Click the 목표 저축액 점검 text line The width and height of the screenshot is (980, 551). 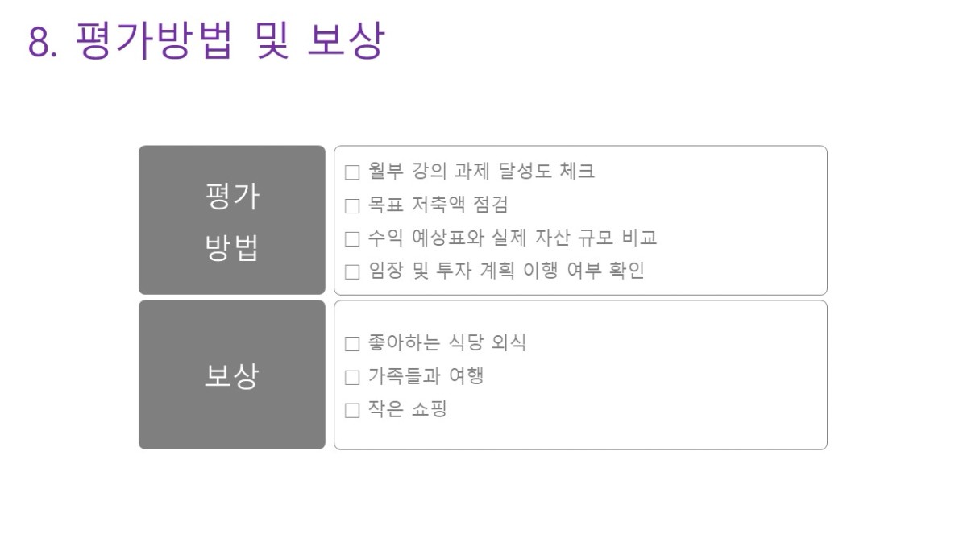[x=438, y=205]
